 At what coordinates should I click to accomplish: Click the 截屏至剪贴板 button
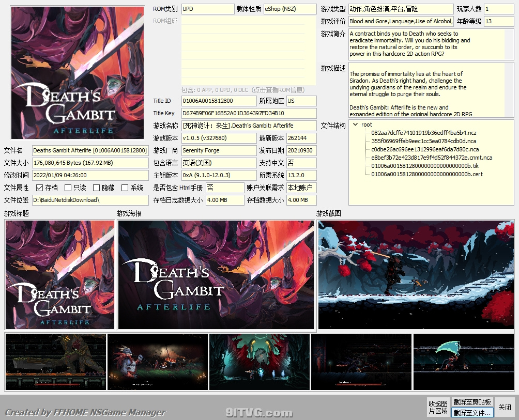pyautogui.click(x=472, y=402)
